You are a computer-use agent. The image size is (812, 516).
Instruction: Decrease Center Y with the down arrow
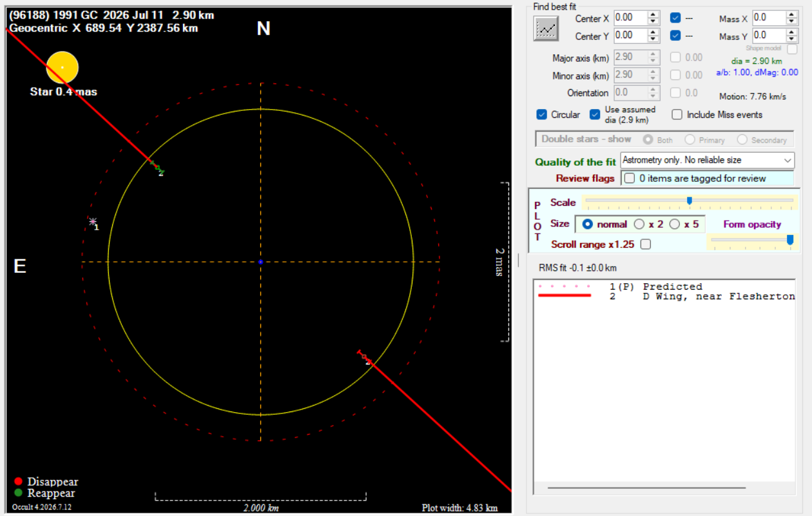point(653,39)
